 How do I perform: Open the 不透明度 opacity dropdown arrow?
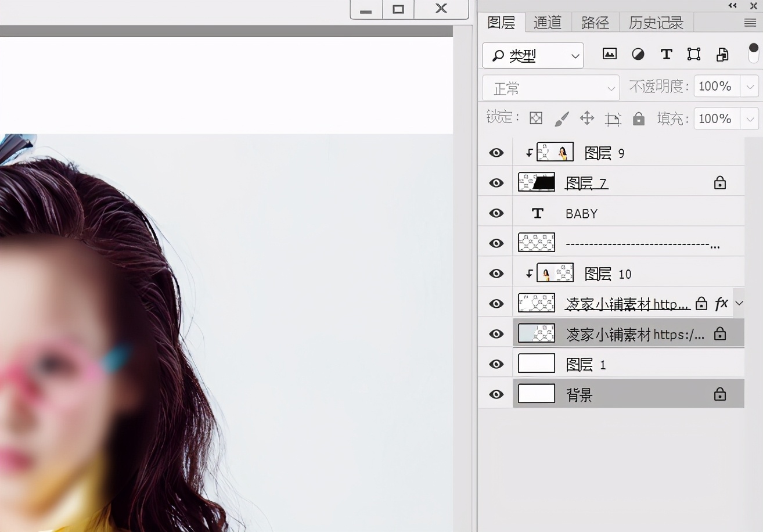coord(750,87)
